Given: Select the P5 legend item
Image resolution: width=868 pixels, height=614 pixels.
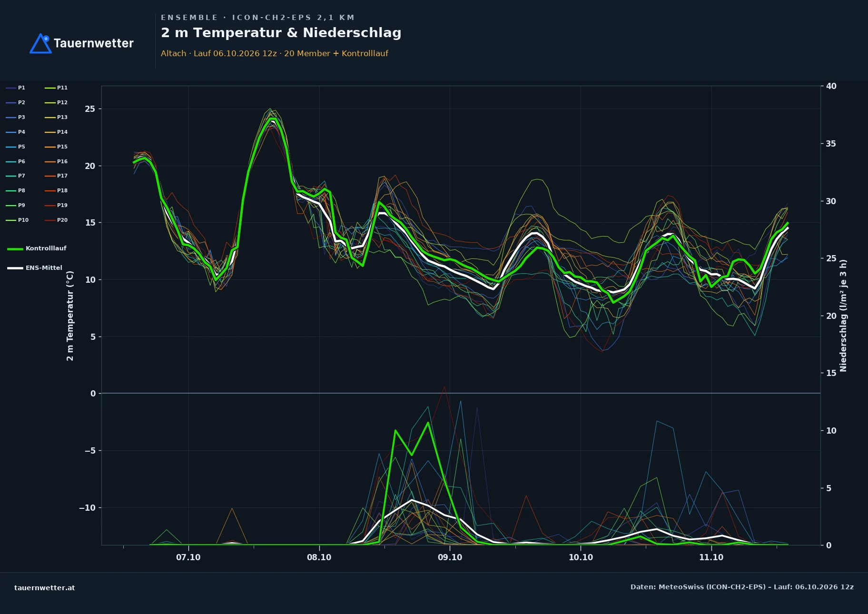Looking at the screenshot, I should [15, 147].
